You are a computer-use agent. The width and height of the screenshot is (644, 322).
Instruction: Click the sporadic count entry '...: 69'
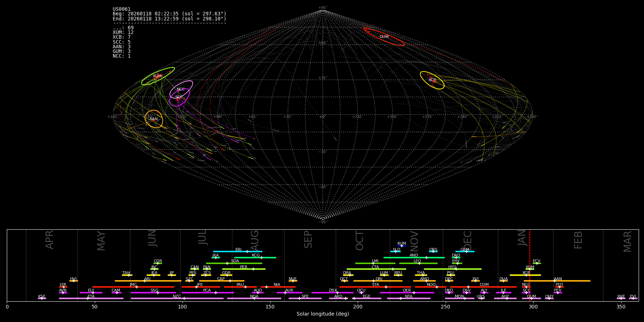[x=123, y=28]
